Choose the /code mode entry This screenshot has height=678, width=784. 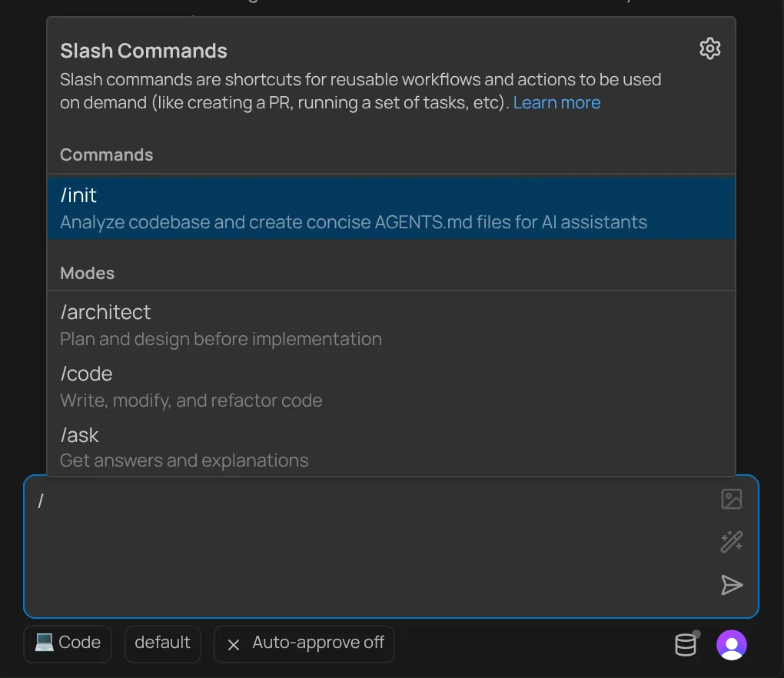(x=391, y=387)
